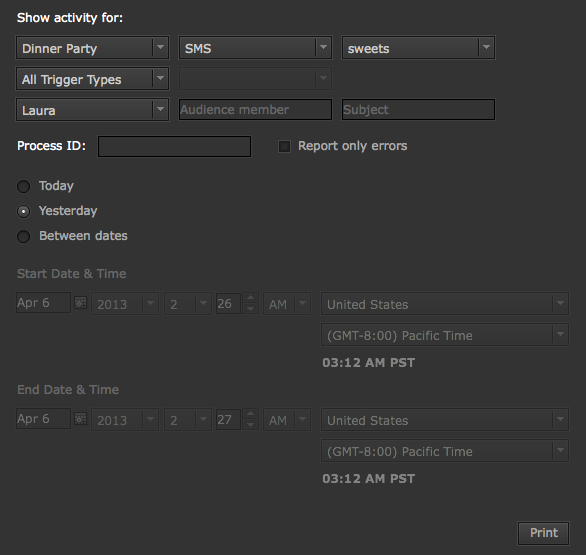
Task: Decrease the end time minutes with down arrow
Action: [x=250, y=425]
